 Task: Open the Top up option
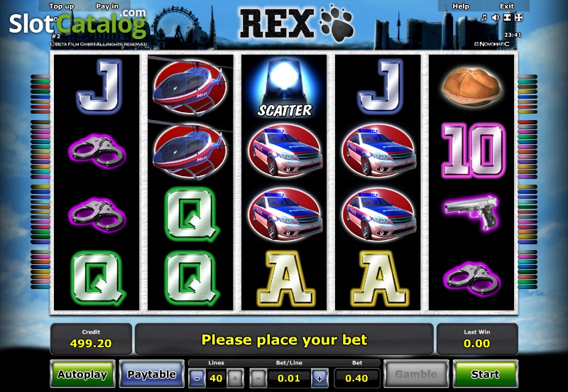62,6
